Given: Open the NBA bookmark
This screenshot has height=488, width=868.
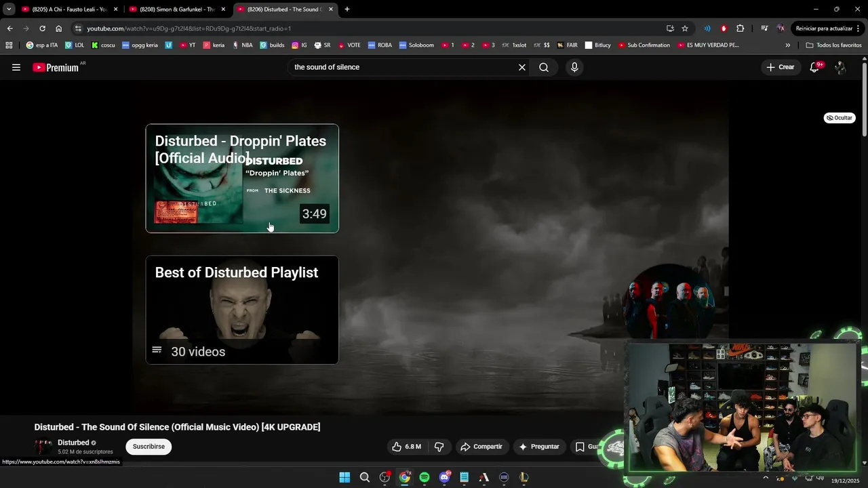Looking at the screenshot, I should click(242, 45).
